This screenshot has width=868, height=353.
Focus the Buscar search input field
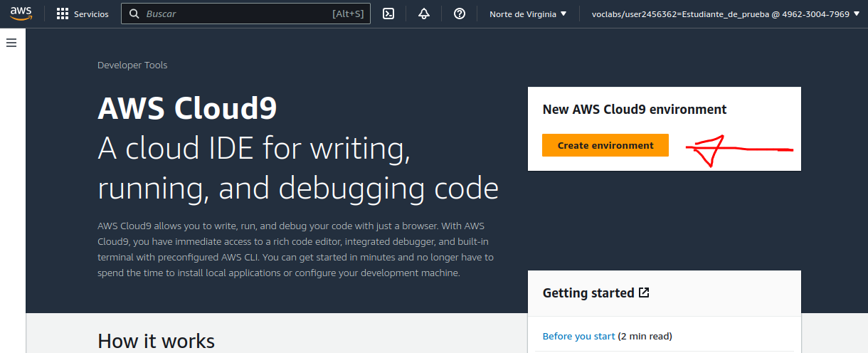235,14
